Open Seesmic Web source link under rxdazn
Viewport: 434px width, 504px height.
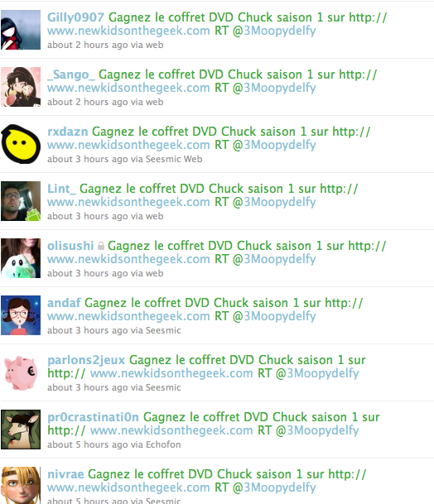coord(174,159)
